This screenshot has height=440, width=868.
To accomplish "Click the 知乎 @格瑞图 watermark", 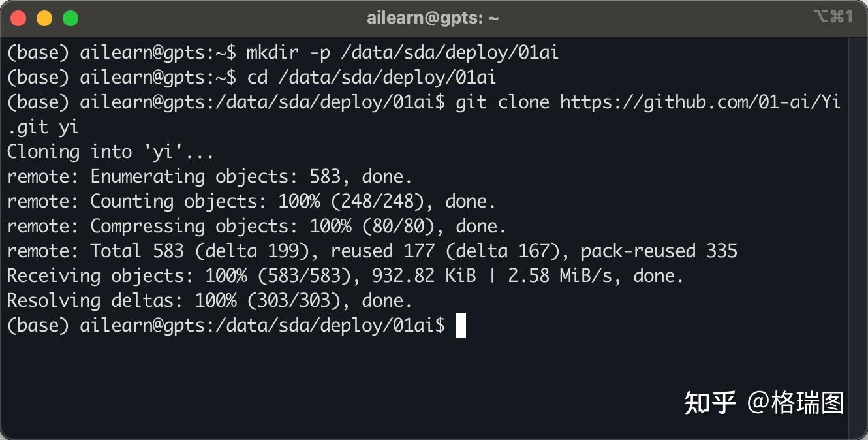I will [764, 403].
